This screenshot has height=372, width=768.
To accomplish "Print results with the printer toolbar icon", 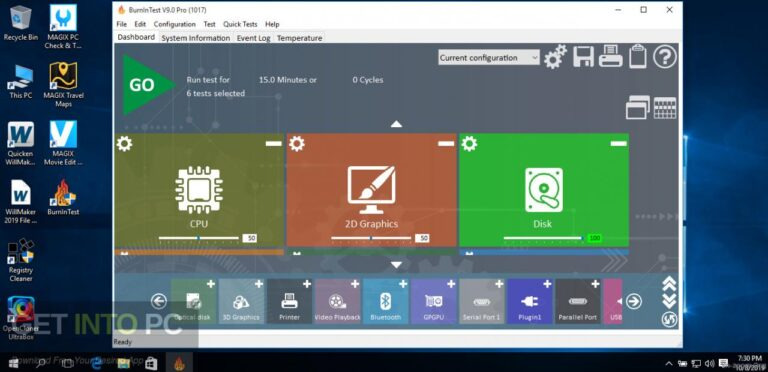I will click(610, 56).
